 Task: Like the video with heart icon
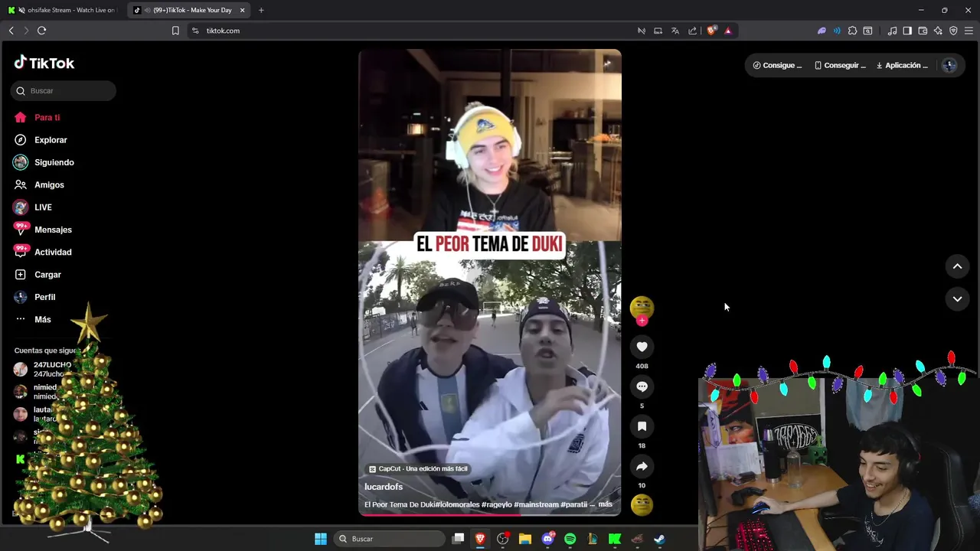[x=642, y=347]
